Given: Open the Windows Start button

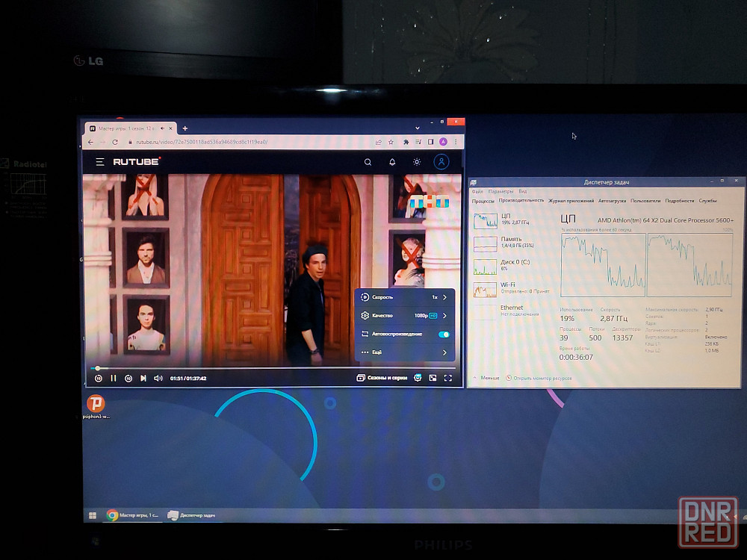Looking at the screenshot, I should click(x=93, y=515).
